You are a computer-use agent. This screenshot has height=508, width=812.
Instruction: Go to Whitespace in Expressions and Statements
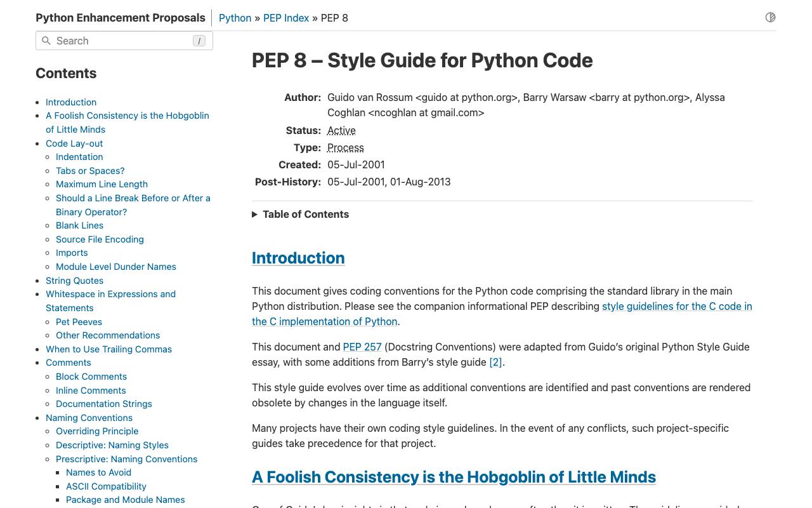pos(110,301)
